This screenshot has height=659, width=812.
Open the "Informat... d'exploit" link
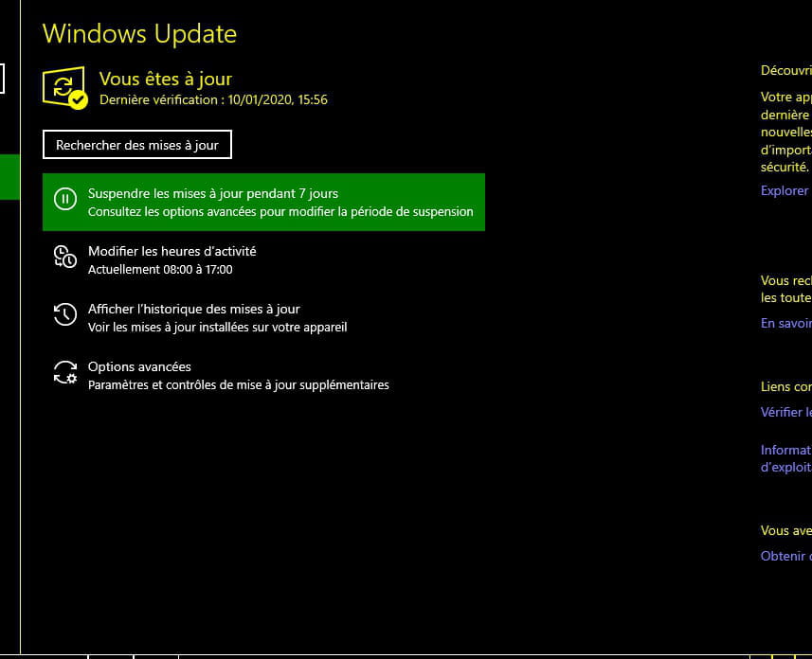pyautogui.click(x=785, y=458)
